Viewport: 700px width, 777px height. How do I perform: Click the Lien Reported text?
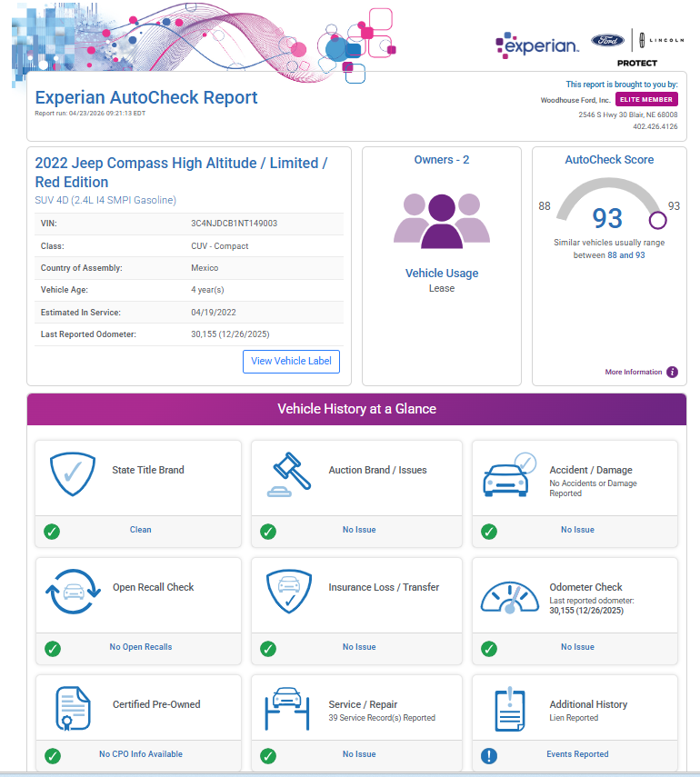click(x=574, y=718)
